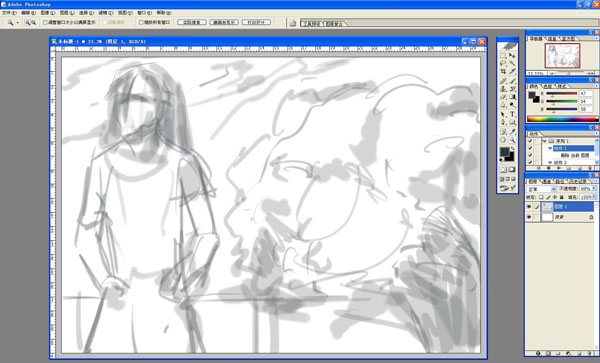Image resolution: width=600 pixels, height=363 pixels.
Task: Toggle the checkmark for action 动作 2
Action: click(x=530, y=163)
